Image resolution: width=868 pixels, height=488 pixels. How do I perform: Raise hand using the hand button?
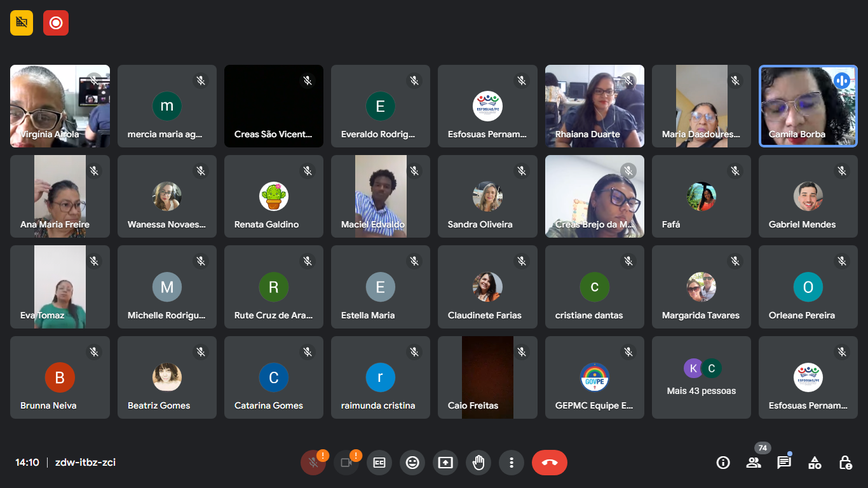pos(478,463)
